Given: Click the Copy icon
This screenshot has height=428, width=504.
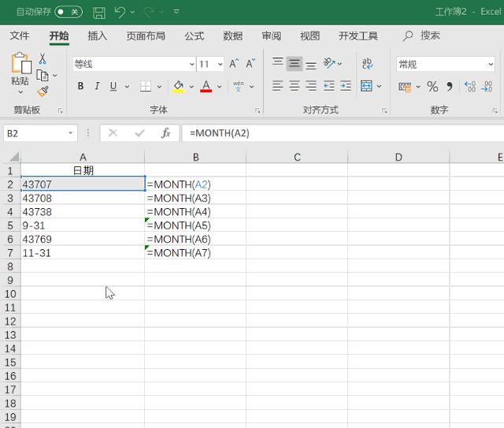Looking at the screenshot, I should (43, 76).
